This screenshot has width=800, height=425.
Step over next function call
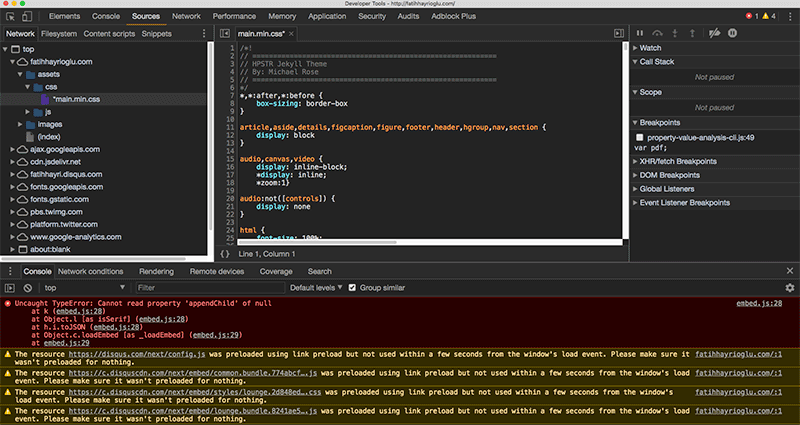click(657, 33)
